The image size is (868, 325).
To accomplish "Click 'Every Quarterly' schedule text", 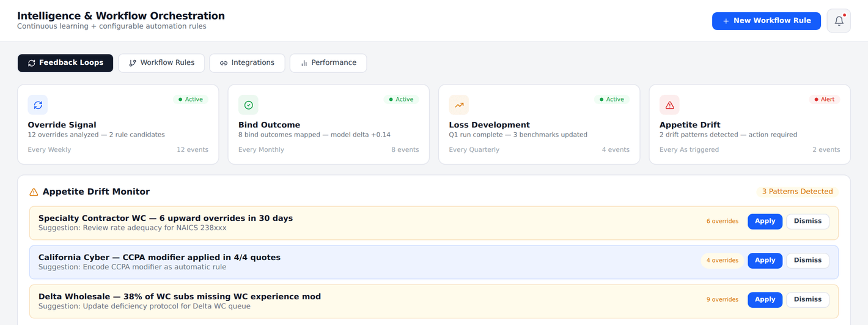I will click(x=474, y=150).
